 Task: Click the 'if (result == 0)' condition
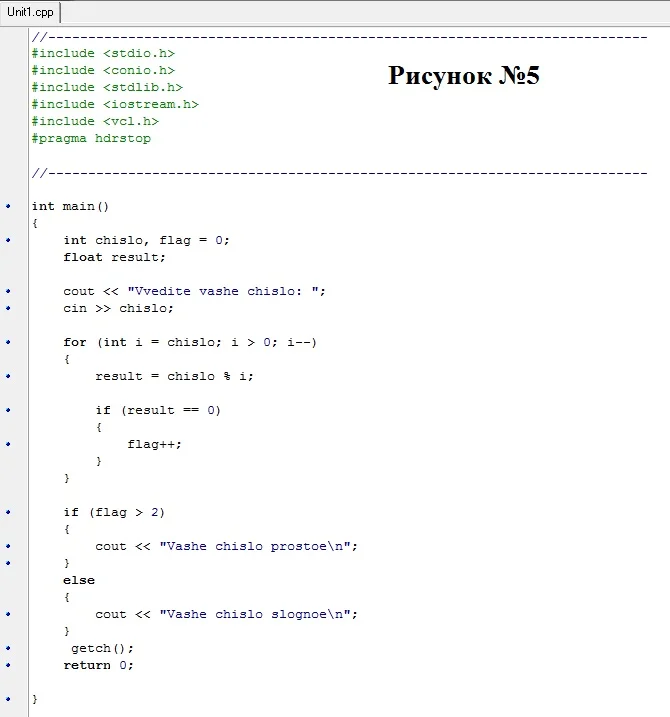click(x=158, y=410)
